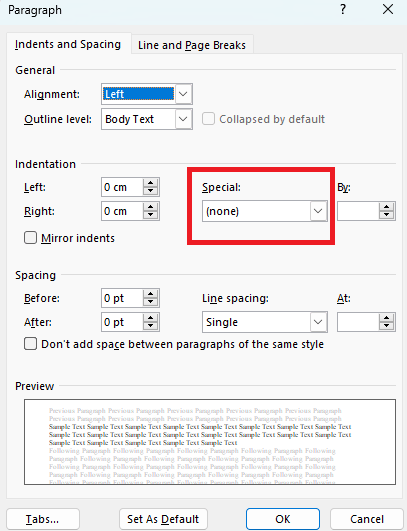Increase the At value with up arrow
The height and width of the screenshot is (531, 407).
386,318
